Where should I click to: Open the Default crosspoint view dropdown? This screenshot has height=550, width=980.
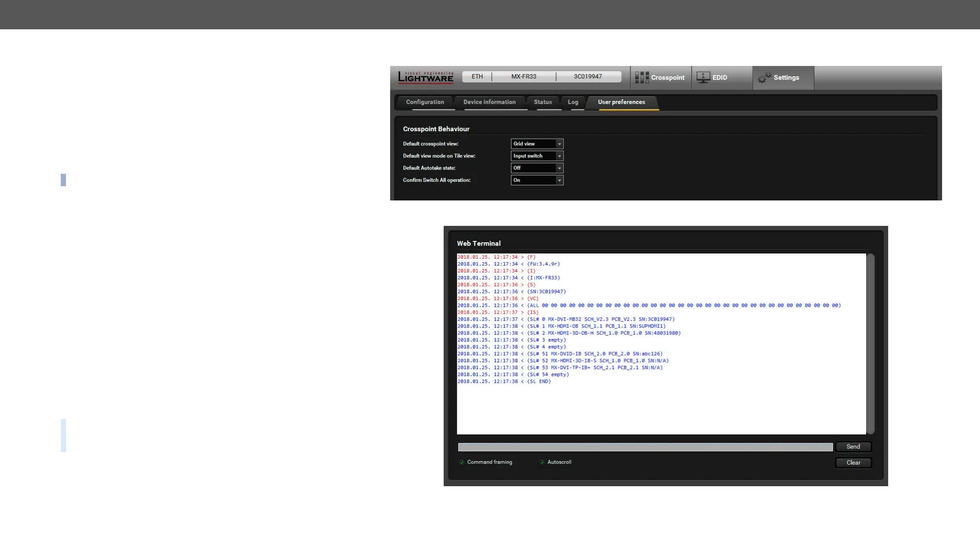click(537, 144)
